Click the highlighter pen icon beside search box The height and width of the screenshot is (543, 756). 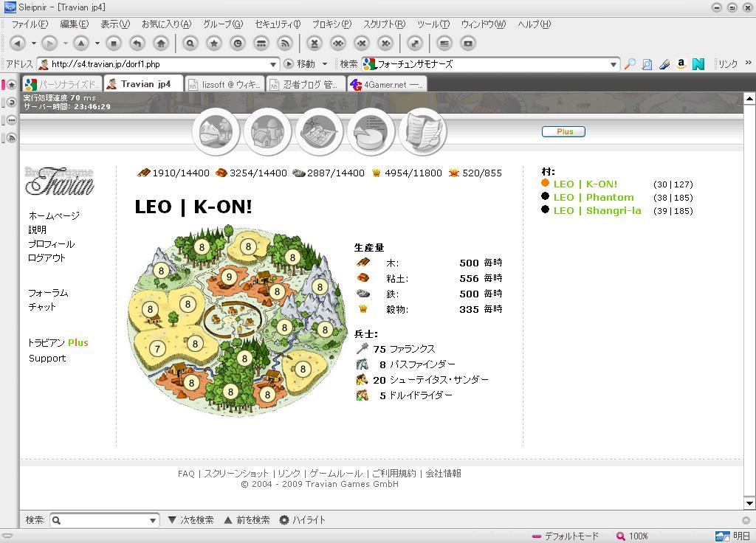[664, 64]
